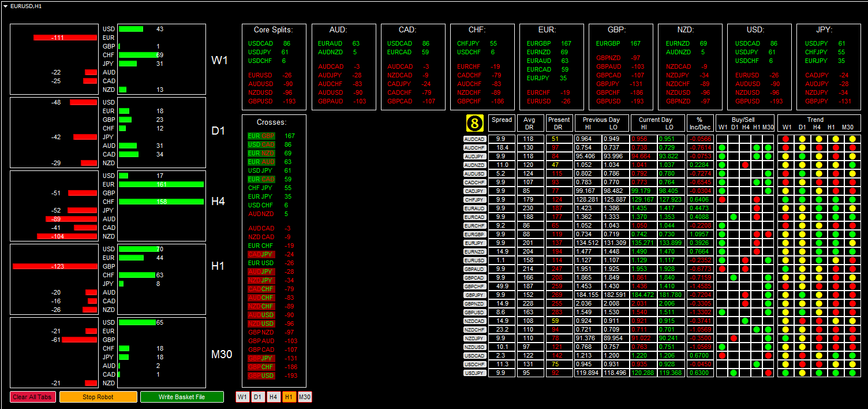868x409 pixels.
Task: Click the USDJPY pair button in table
Action: [x=474, y=373]
